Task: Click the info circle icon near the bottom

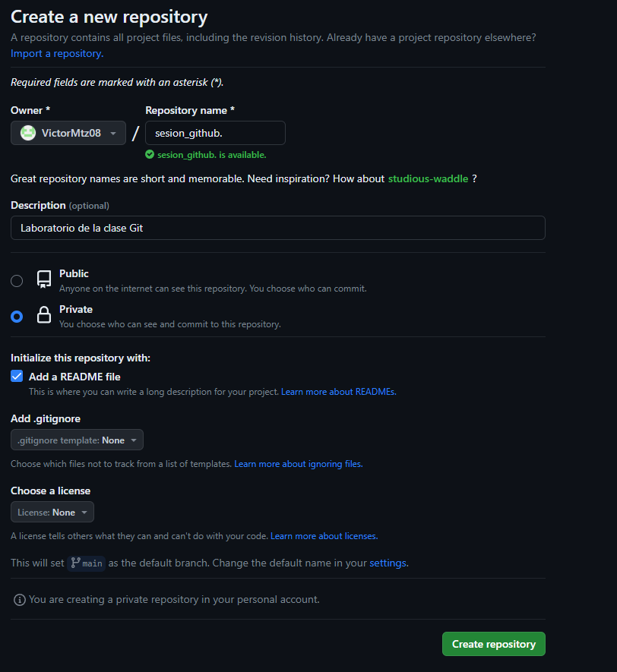Action: (x=18, y=599)
